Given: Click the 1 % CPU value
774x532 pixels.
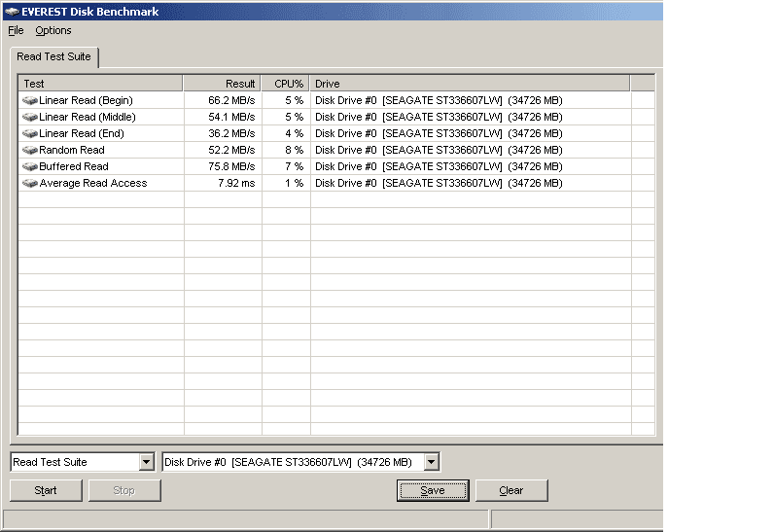Looking at the screenshot, I should (295, 183).
